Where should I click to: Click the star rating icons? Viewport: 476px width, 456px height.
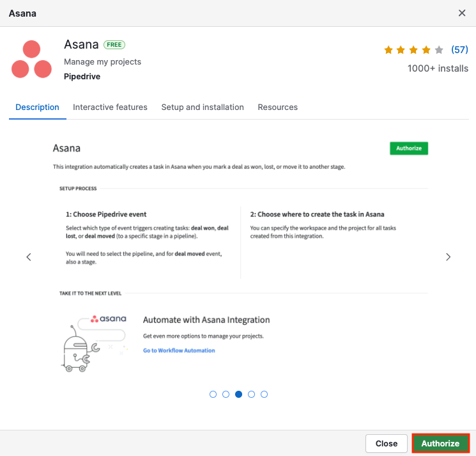(x=413, y=50)
